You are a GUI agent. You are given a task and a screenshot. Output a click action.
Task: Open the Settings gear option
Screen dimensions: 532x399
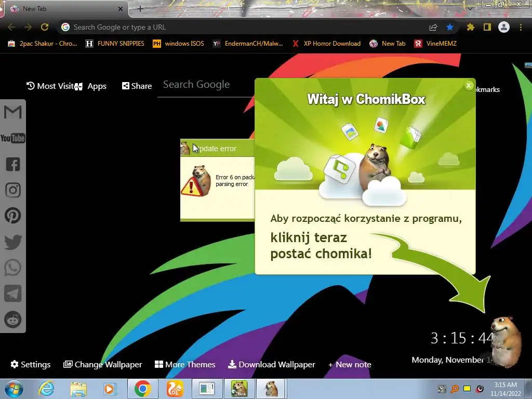pyautogui.click(x=31, y=364)
